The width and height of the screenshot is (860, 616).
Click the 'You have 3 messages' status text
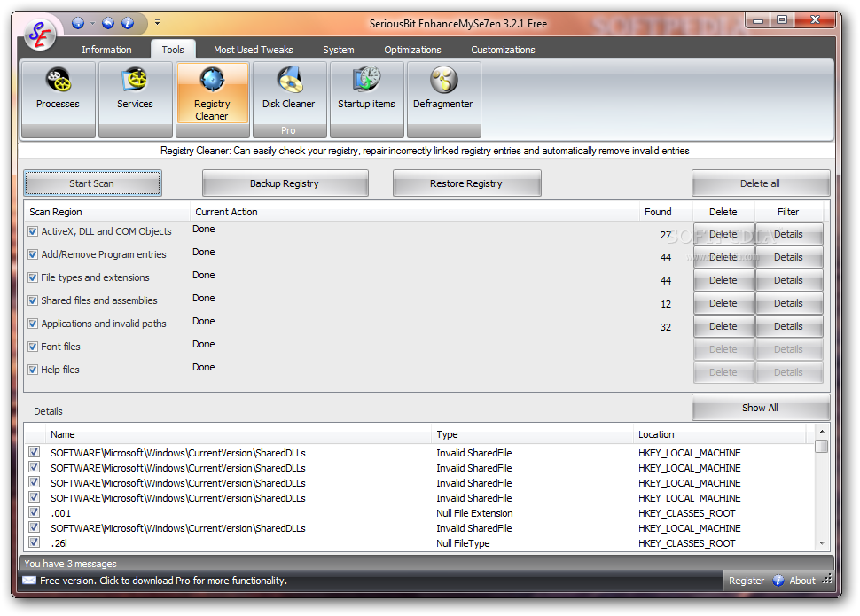(70, 564)
